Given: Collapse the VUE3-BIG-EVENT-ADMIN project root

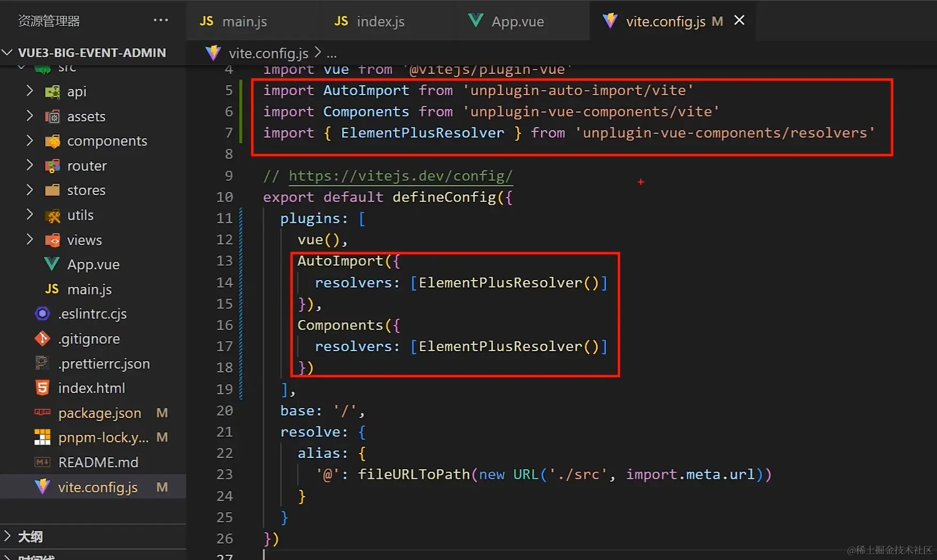Looking at the screenshot, I should pyautogui.click(x=7, y=52).
